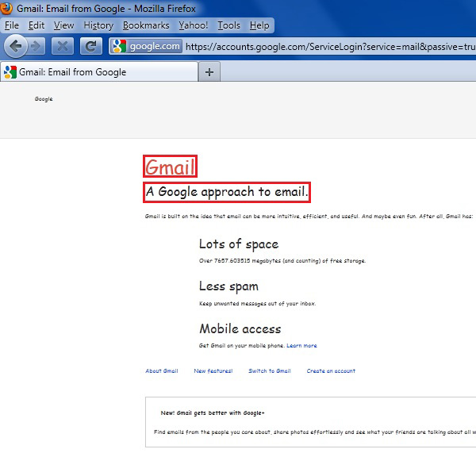476x476 pixels.
Task: Click the Create an account link
Action: click(331, 371)
